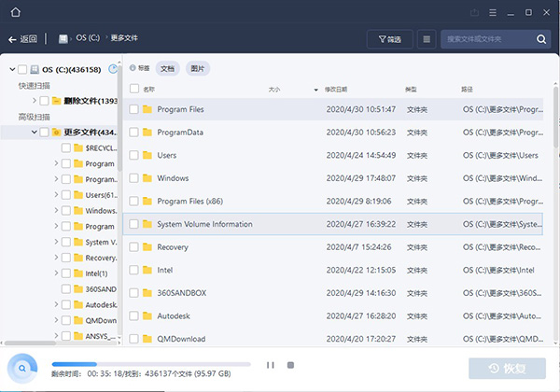
Task: Open the list view menu icon
Action: (x=427, y=39)
